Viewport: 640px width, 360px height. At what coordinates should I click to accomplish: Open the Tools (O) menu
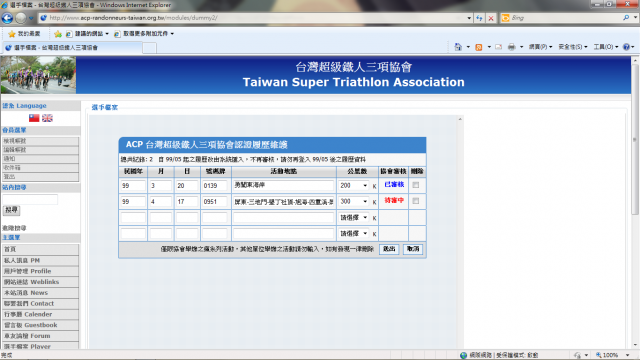[x=606, y=47]
